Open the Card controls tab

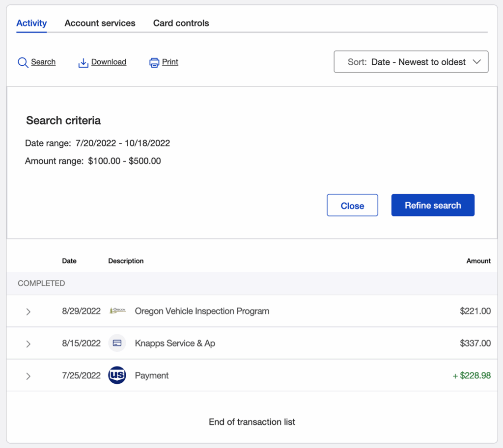181,23
